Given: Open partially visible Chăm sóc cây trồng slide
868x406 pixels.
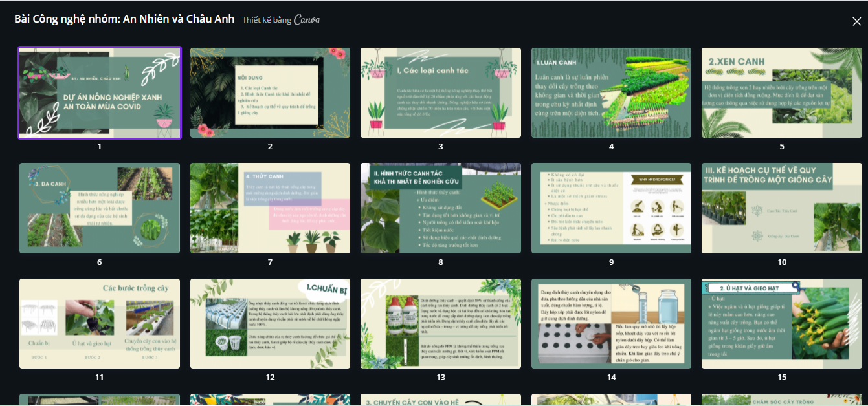Looking at the screenshot, I should coord(782,400).
